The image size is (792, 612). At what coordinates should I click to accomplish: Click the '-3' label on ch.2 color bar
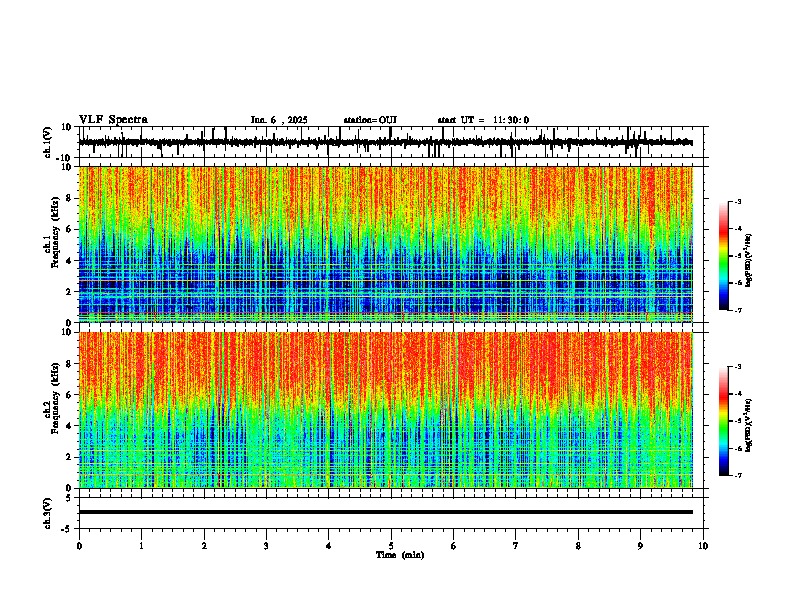[738, 367]
